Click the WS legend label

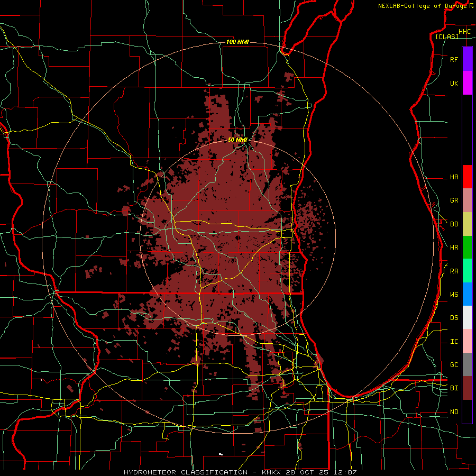tap(454, 295)
